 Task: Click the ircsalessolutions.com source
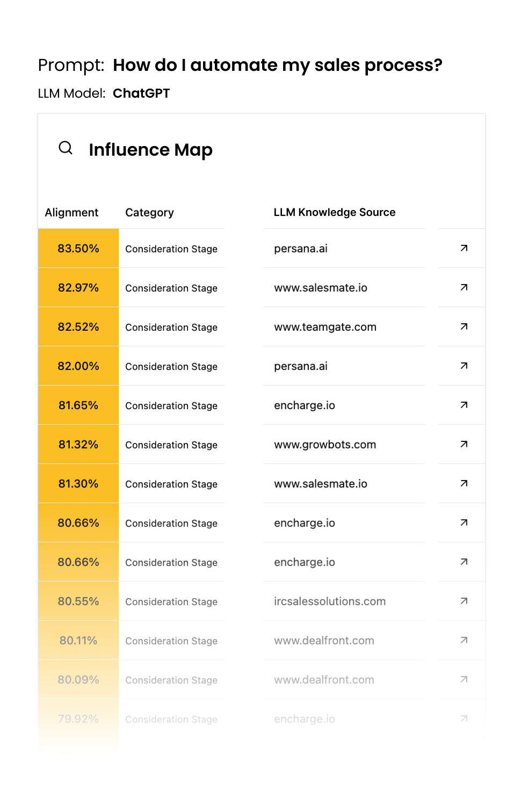coord(330,601)
